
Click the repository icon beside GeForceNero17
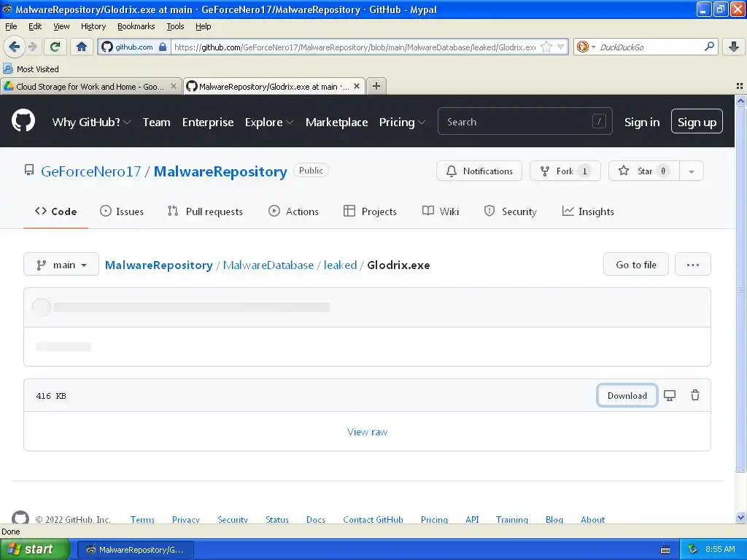tap(29, 171)
